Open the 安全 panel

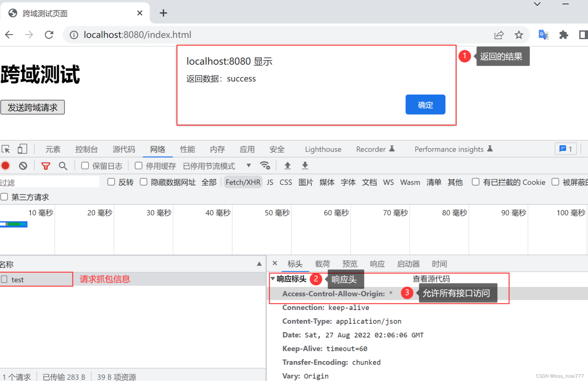tap(277, 149)
